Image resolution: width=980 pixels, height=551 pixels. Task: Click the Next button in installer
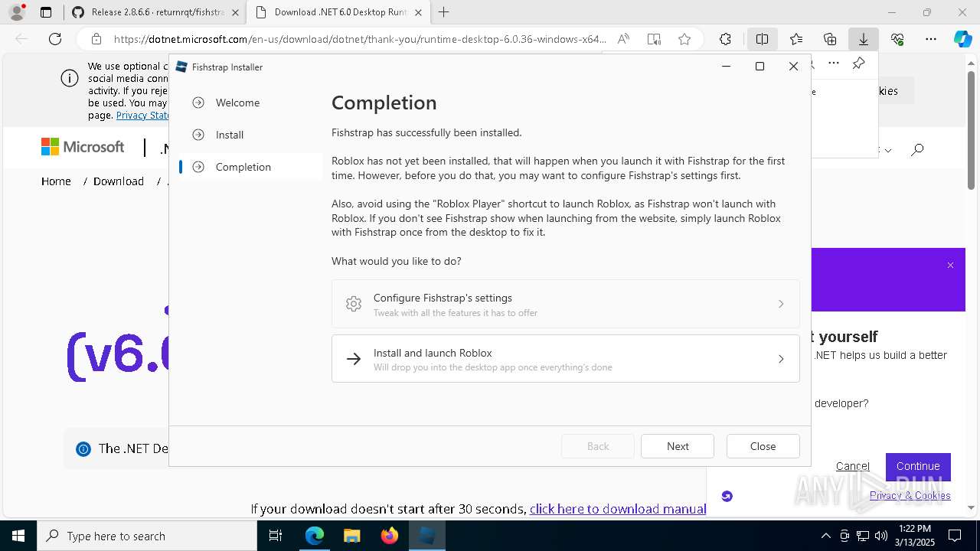coord(678,446)
